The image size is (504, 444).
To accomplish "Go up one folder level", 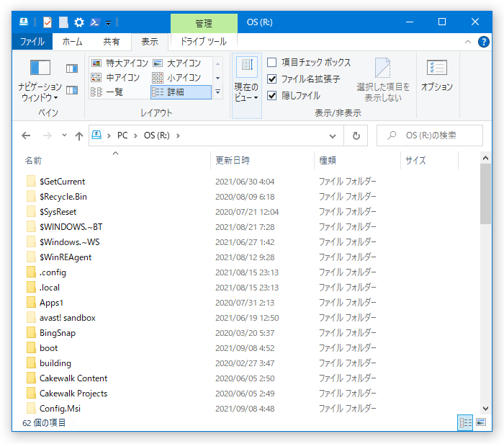I will tap(79, 136).
